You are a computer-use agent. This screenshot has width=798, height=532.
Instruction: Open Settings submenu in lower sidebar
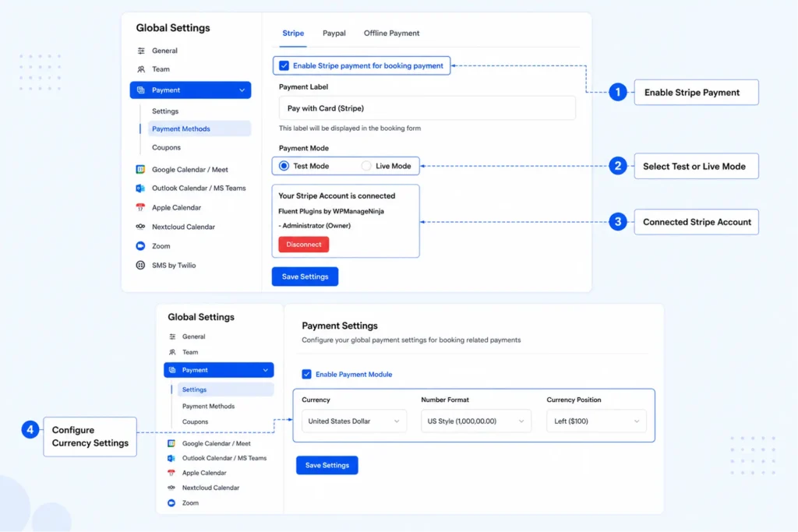[225, 389]
